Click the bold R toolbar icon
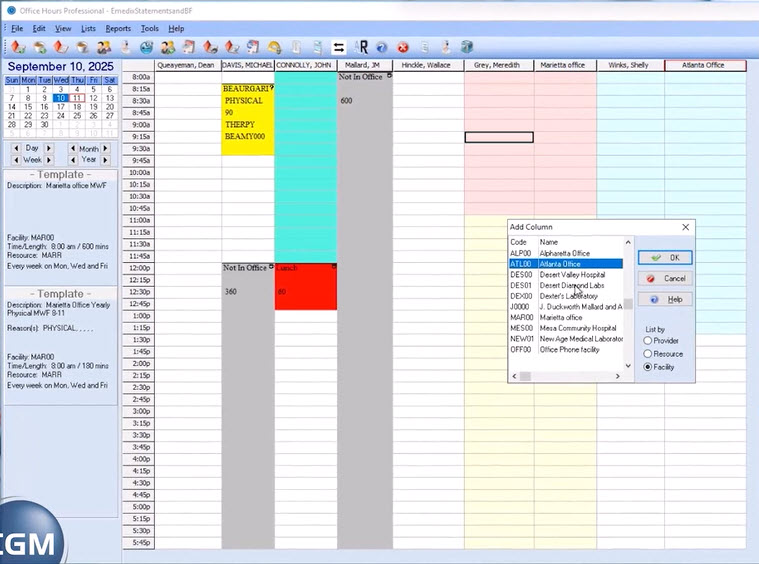Screen dimensions: 759x564 tap(361, 47)
